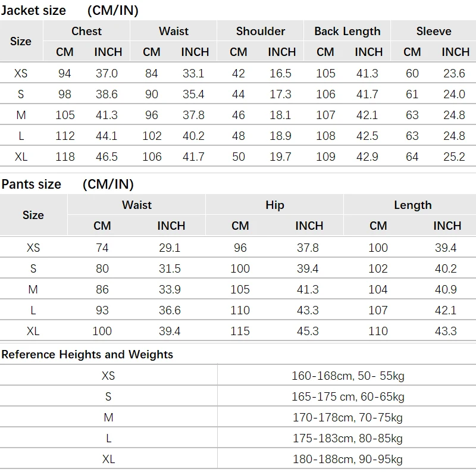Select the jacket Sleeve header
This screenshot has width=476, height=475.
pyautogui.click(x=434, y=31)
